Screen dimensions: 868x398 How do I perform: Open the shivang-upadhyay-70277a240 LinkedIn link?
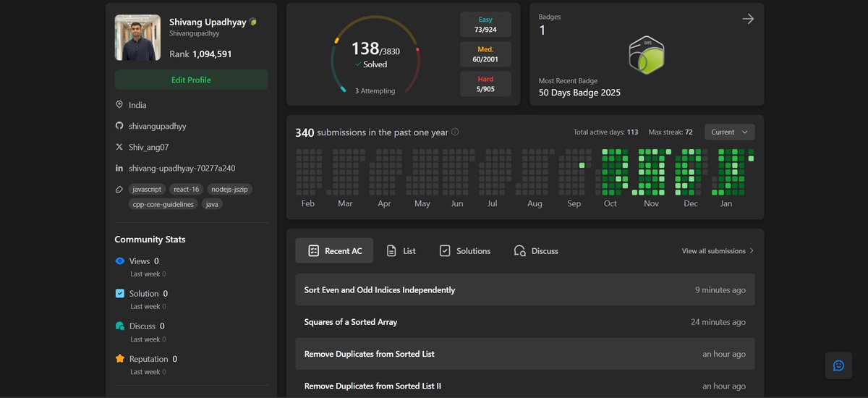pos(182,168)
